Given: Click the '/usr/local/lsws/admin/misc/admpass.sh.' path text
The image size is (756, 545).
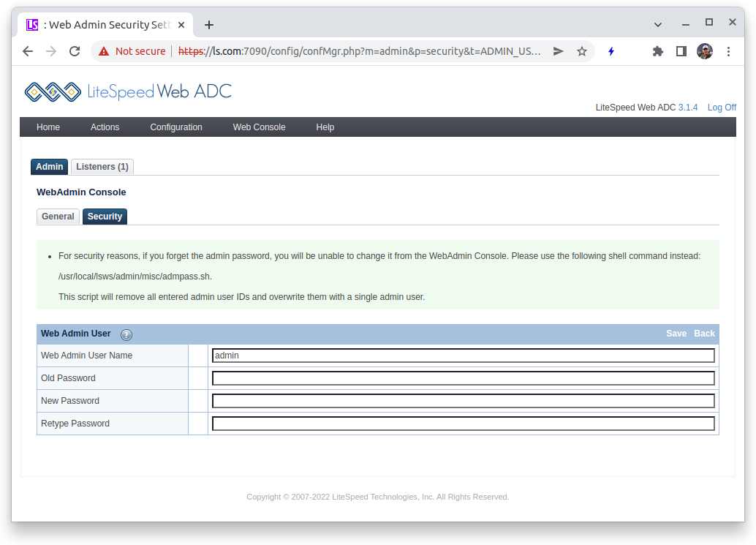Looking at the screenshot, I should click(135, 277).
